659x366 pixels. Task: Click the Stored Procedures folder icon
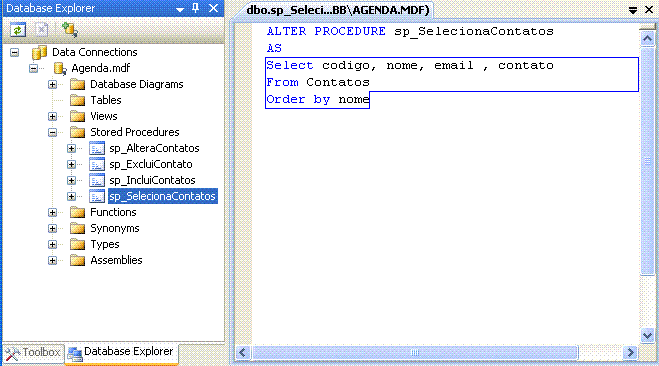coord(77,132)
